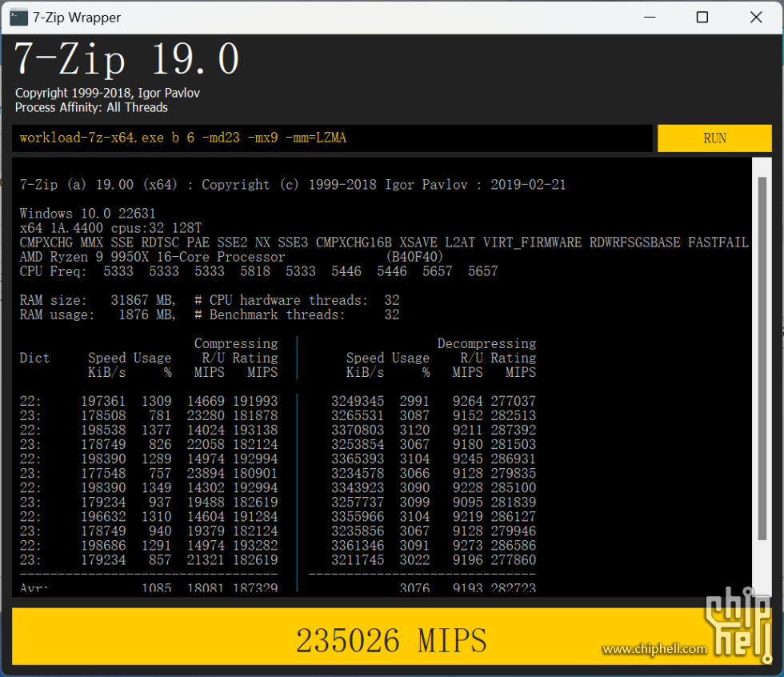Image resolution: width=784 pixels, height=677 pixels.
Task: Click the compressing speed value 196632
Action: coord(103,516)
